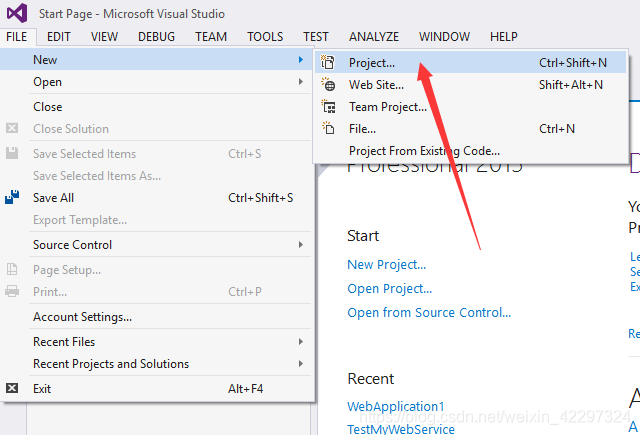Select Project From Existing Code...
The width and height of the screenshot is (640, 435).
click(x=471, y=151)
